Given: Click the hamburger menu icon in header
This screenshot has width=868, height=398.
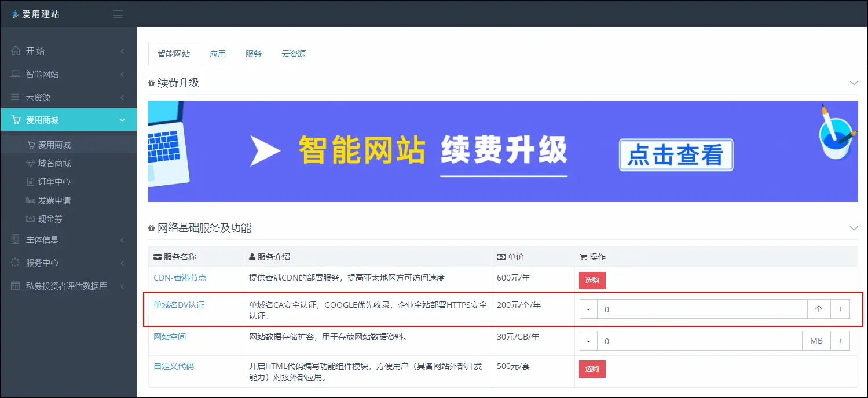Looking at the screenshot, I should (118, 14).
